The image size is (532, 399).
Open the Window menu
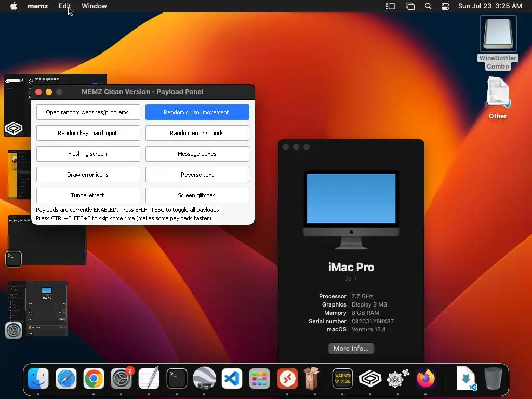pos(94,6)
